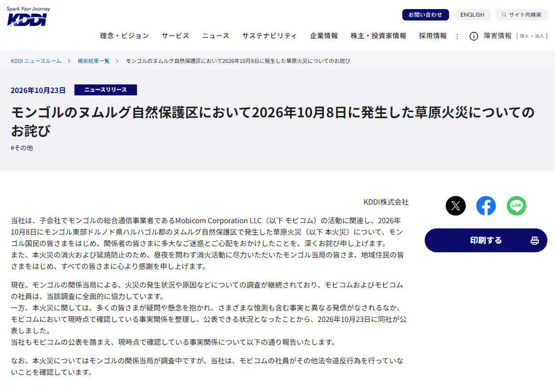The height and width of the screenshot is (392, 555).
Task: Open サステナビリティ menu
Action: click(x=270, y=36)
